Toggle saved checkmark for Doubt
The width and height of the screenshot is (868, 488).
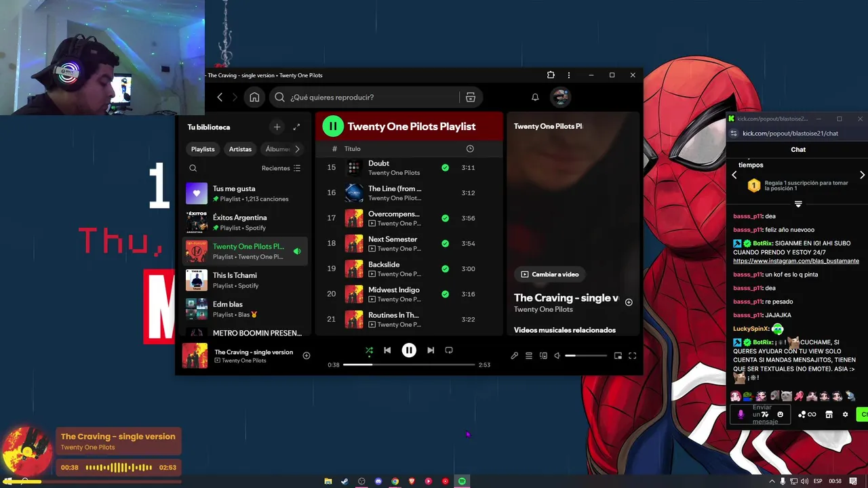445,167
